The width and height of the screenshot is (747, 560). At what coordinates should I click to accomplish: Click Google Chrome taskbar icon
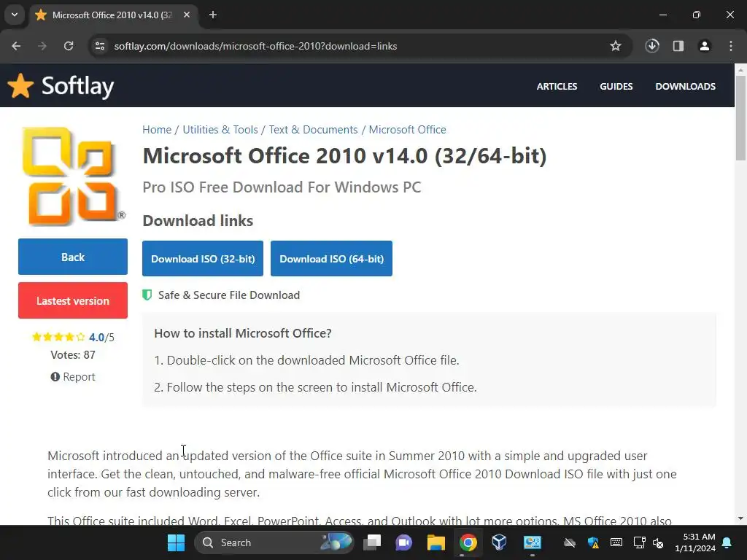(x=468, y=542)
